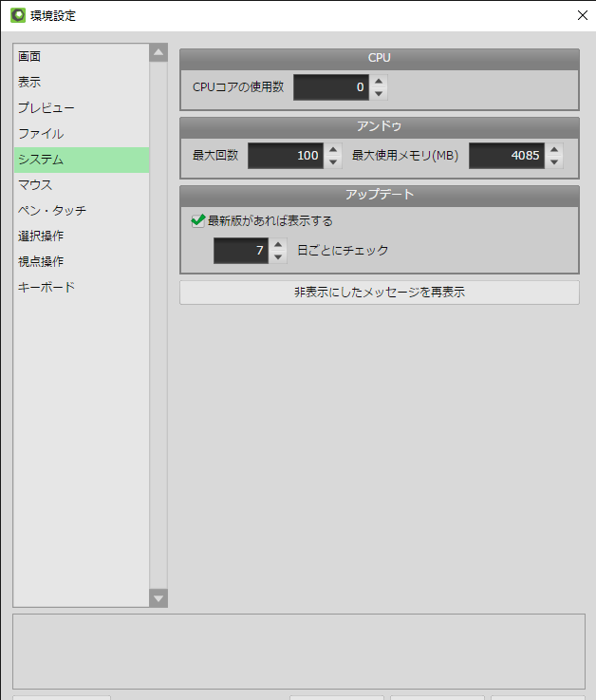Image resolution: width=596 pixels, height=700 pixels.
Task: Decrease undo 最大回数 with down arrow
Action: pos(333,162)
